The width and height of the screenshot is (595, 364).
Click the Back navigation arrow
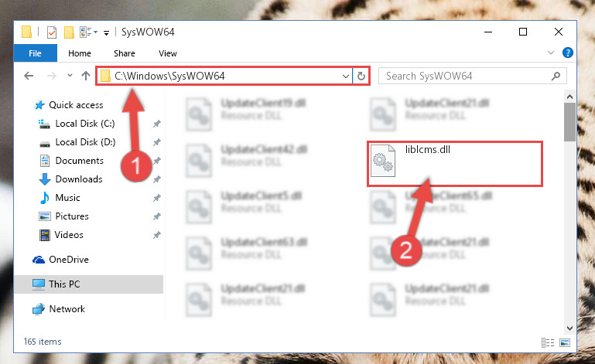[29, 76]
